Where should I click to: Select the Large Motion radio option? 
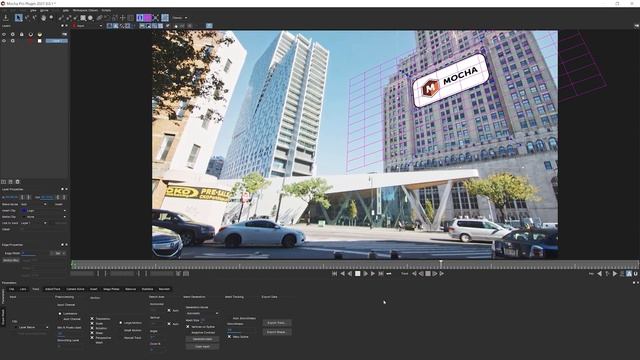pos(121,323)
